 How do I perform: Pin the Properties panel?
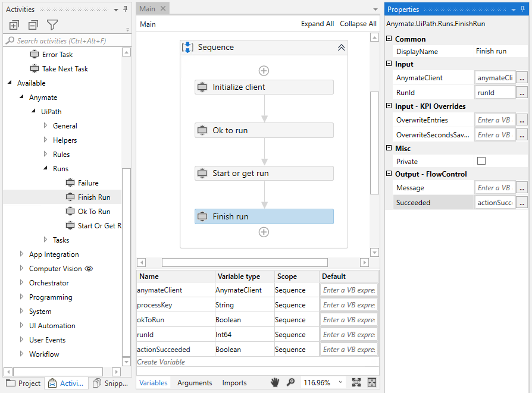(522, 9)
